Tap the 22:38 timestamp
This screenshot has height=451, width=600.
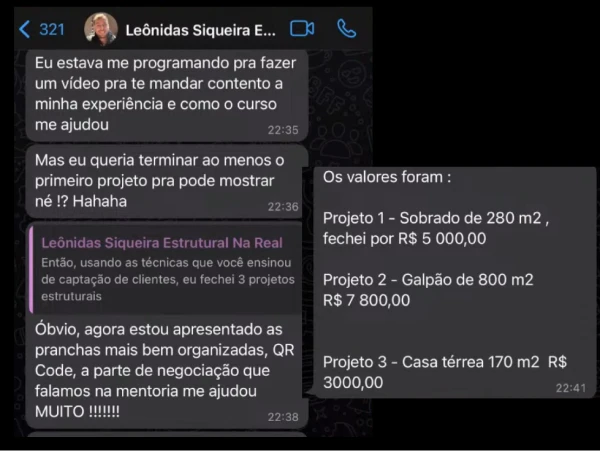point(283,417)
